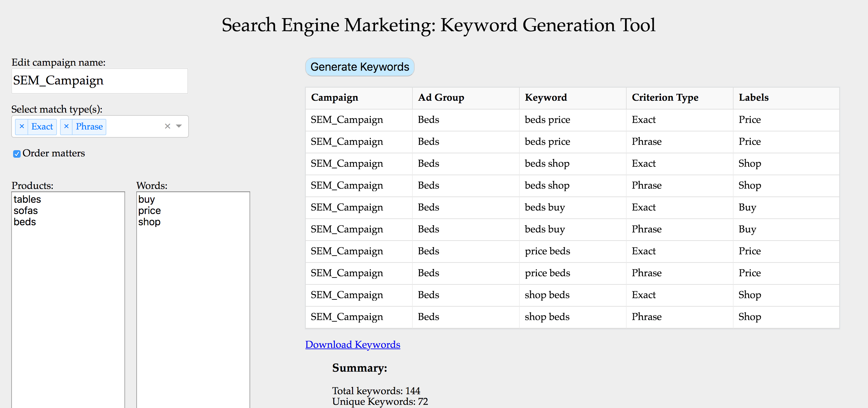Remove the Exact match type tag

pyautogui.click(x=22, y=126)
